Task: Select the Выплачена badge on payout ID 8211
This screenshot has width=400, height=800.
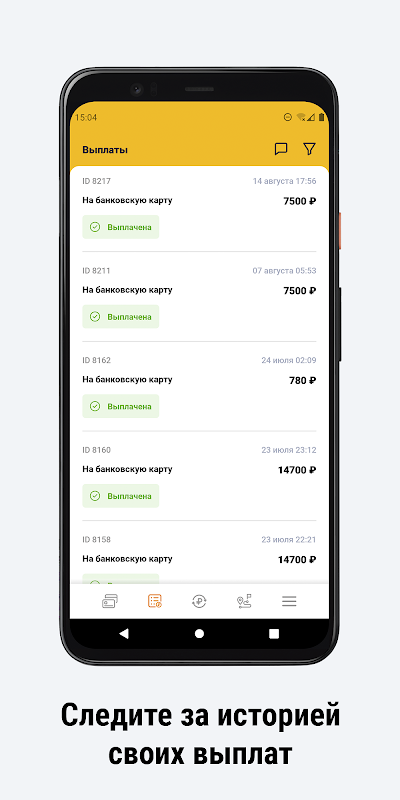Action: 121,317
